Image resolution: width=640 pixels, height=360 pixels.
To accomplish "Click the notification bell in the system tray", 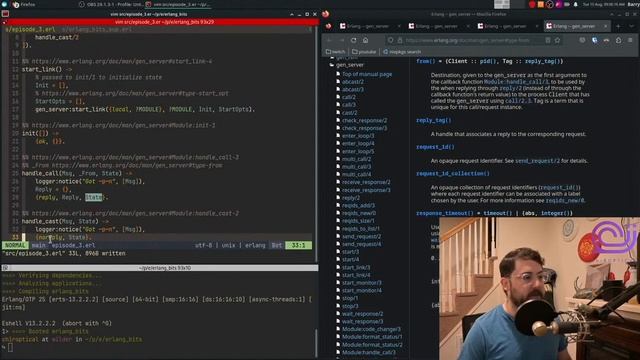I will tap(576, 4).
